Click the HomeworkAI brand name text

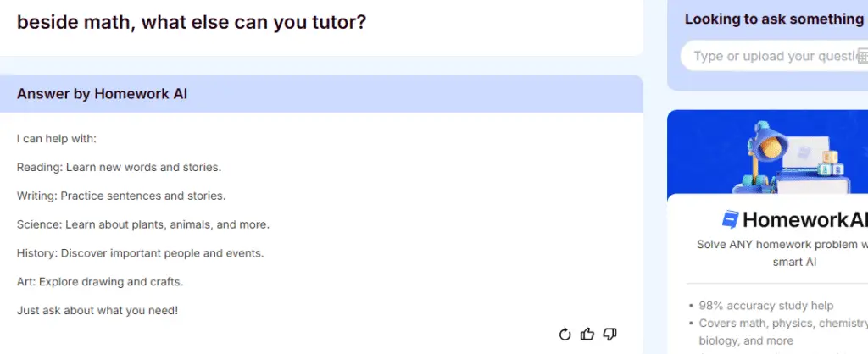[x=805, y=219]
